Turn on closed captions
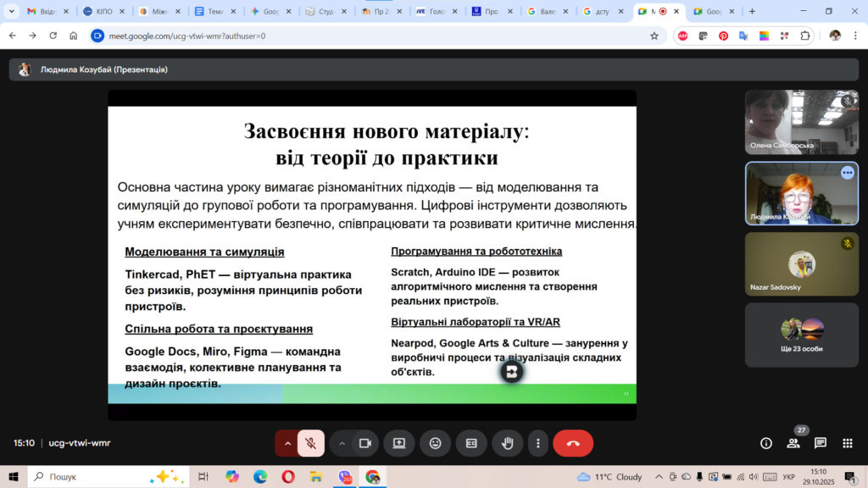Viewport: 868px width, 488px height. [x=471, y=443]
